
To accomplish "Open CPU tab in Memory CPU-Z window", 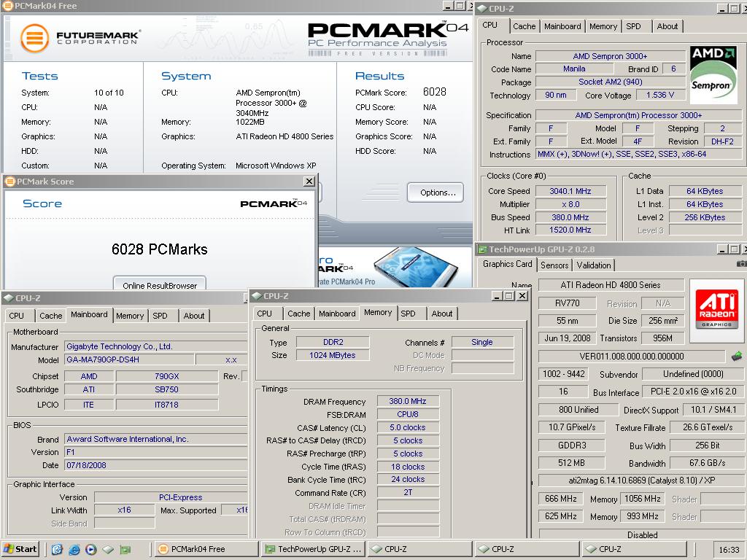I will (264, 314).
